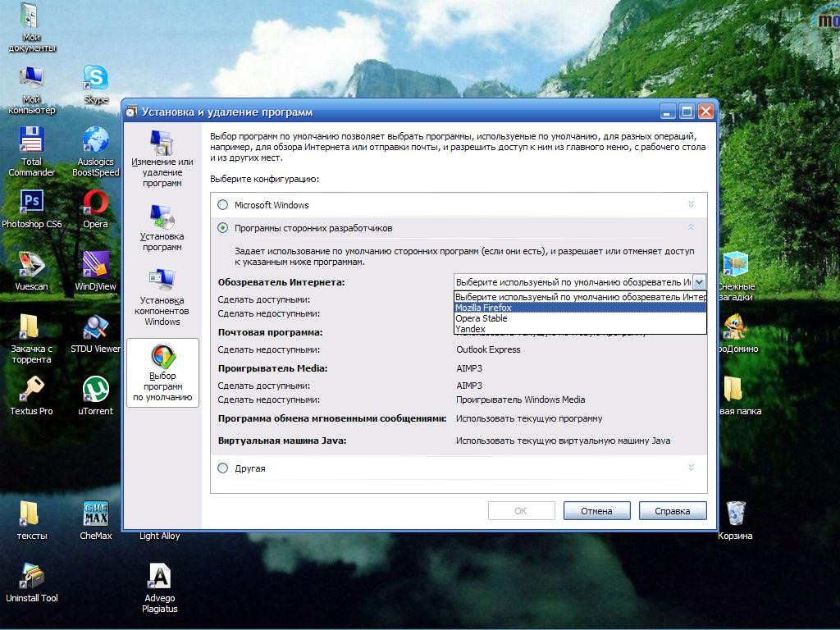Open the Total Commander desktop icon
Screen dimensions: 840x630
click(x=31, y=141)
